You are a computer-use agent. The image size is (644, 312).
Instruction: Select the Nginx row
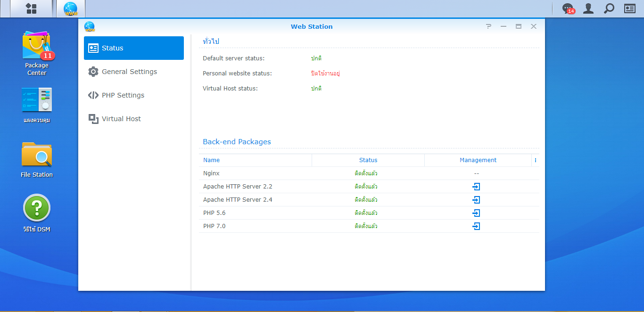pyautogui.click(x=369, y=173)
